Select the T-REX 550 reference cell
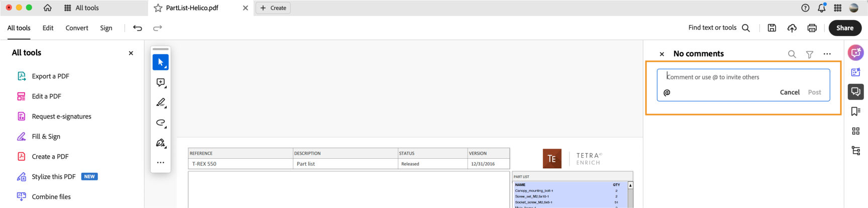The image size is (868, 208). coord(241,164)
